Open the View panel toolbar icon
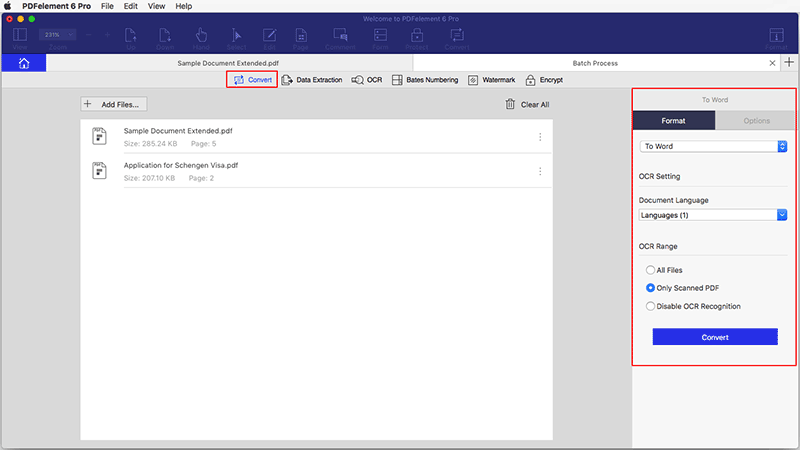 click(20, 38)
